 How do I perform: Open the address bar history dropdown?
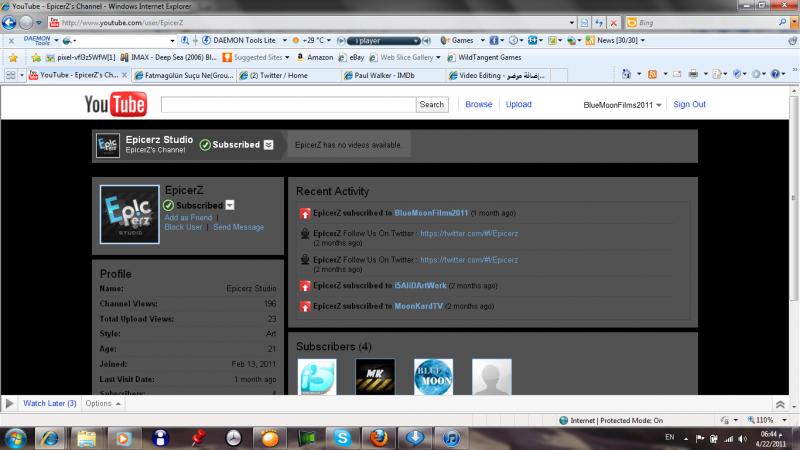click(x=571, y=22)
